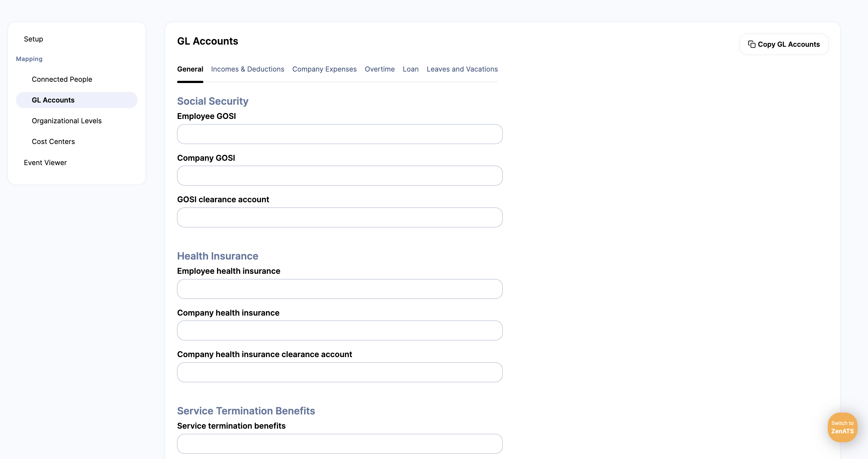The image size is (868, 459).
Task: Go to Cost Centers page
Action: 53,142
